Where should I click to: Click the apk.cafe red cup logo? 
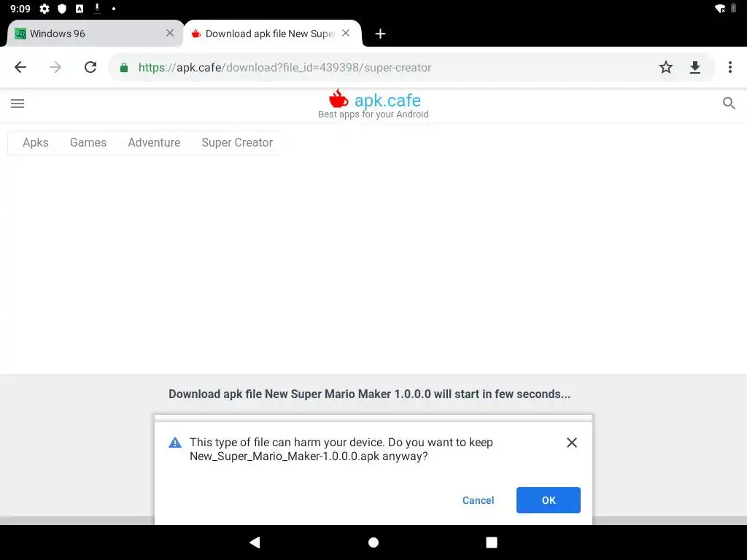(x=338, y=98)
